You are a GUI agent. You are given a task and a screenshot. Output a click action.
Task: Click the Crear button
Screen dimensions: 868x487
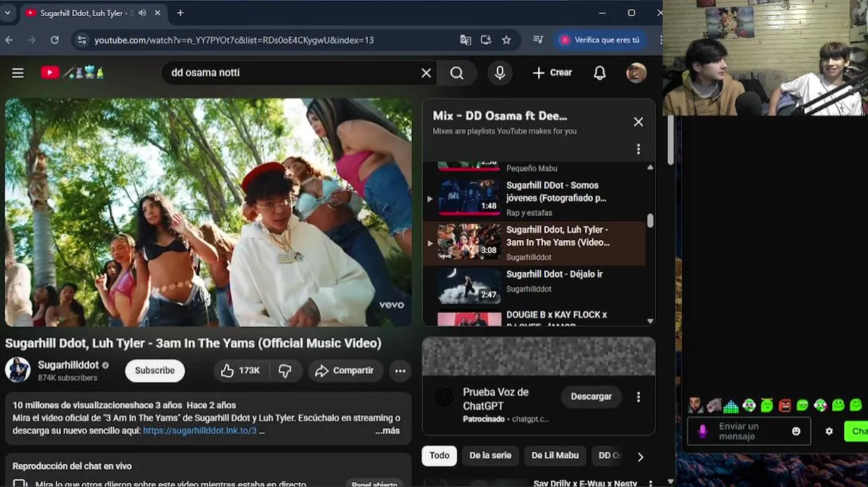(552, 73)
